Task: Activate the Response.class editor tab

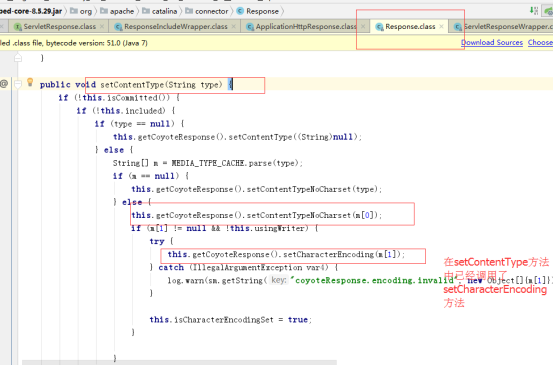Action: pyautogui.click(x=410, y=27)
